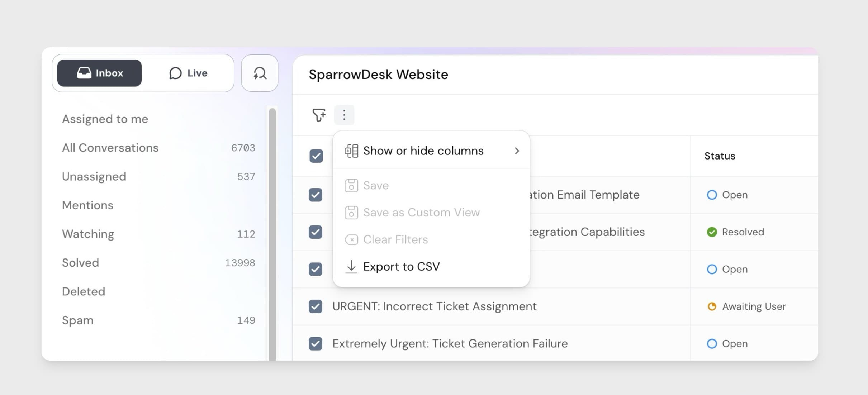Click the download arrow icon for Export
This screenshot has width=868, height=395.
(x=351, y=267)
